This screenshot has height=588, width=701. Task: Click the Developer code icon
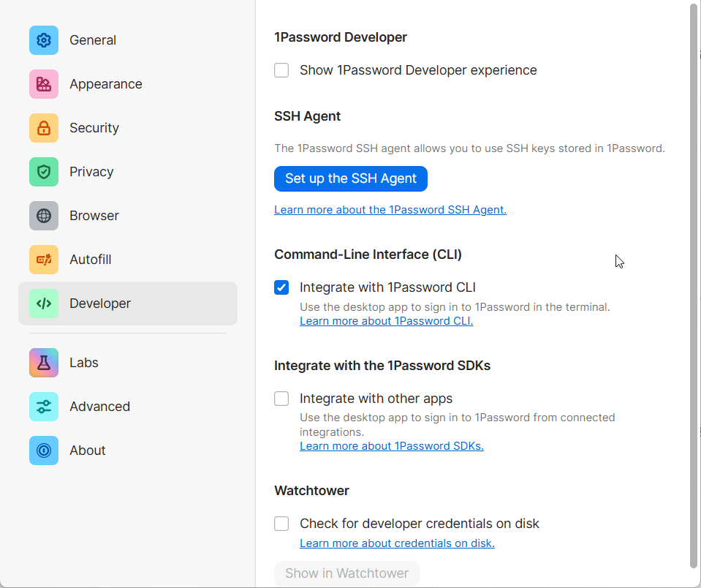point(44,304)
